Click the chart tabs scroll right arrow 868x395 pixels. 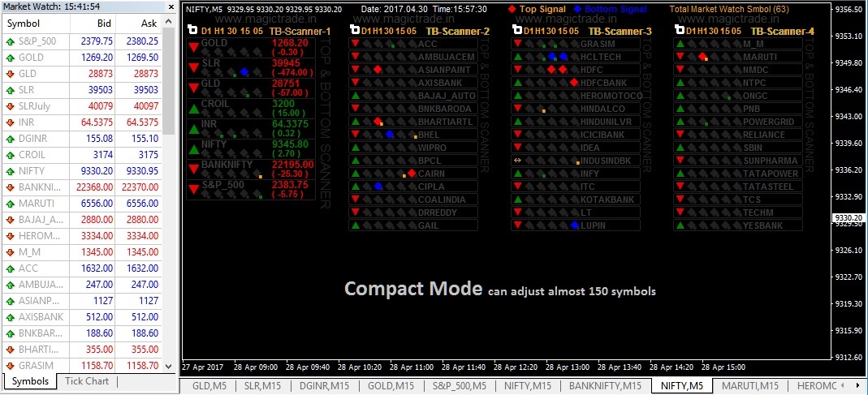(x=857, y=385)
